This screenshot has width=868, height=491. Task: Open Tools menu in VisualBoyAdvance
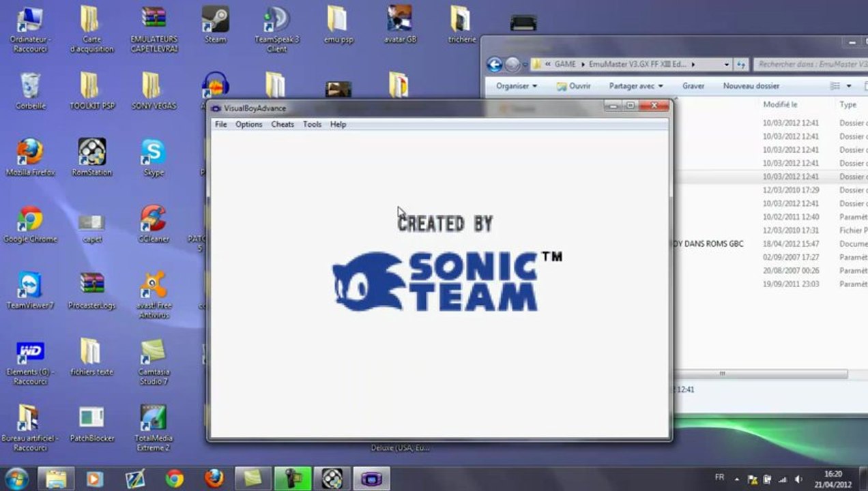(312, 124)
